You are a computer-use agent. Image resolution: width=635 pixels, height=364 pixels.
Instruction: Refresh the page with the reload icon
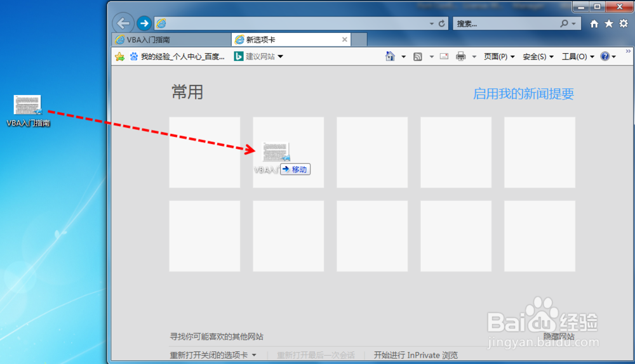point(441,23)
